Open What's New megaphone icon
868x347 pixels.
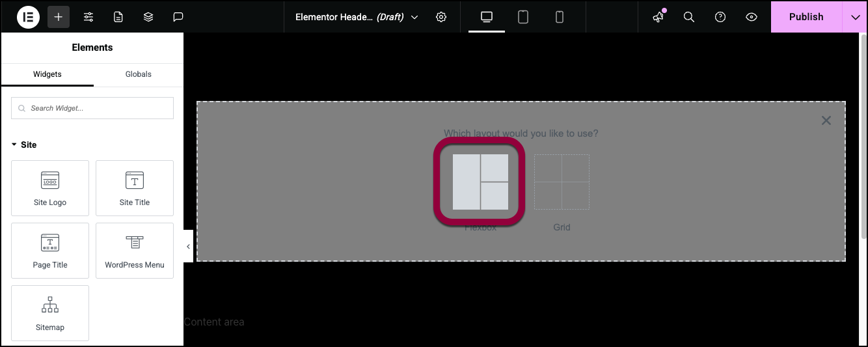pos(658,17)
